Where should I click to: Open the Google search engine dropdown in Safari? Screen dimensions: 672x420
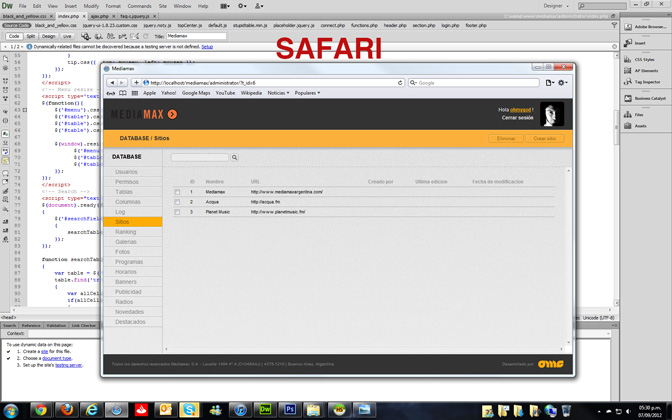pos(413,83)
